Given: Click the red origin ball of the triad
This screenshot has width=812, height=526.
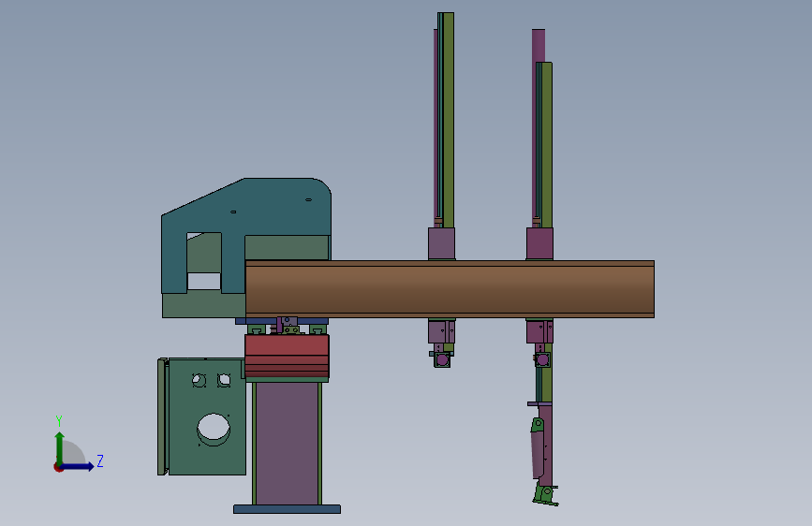Looking at the screenshot, I should 58,467.
